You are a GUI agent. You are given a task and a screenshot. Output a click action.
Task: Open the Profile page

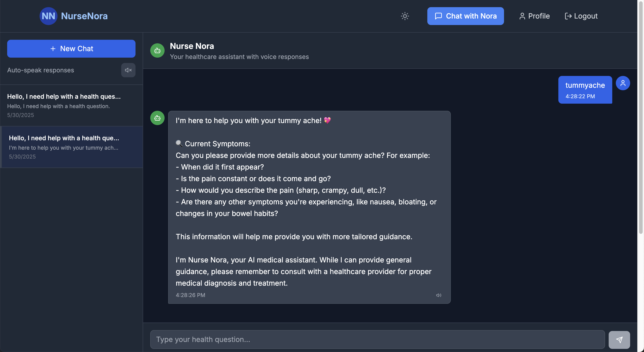click(534, 16)
